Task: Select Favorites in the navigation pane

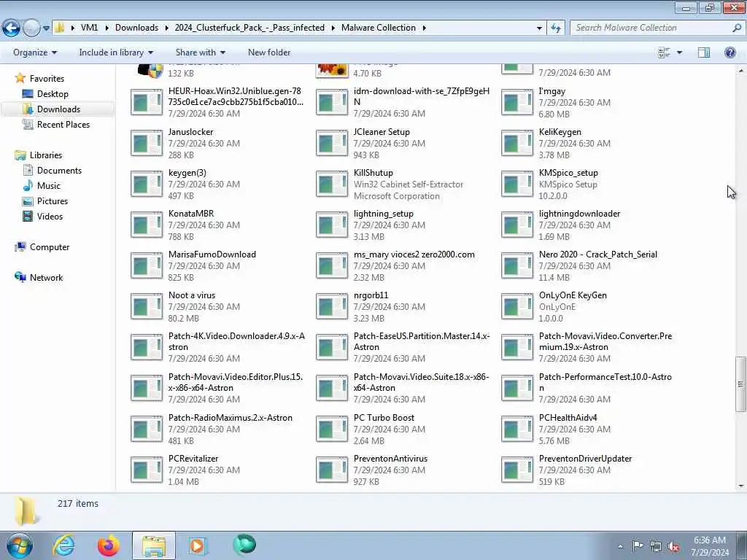Action: click(x=47, y=79)
